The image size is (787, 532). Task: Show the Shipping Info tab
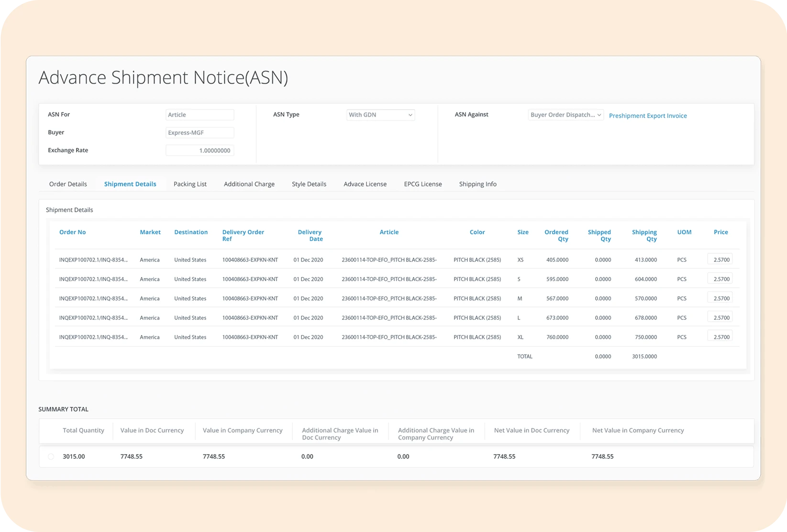[477, 184]
